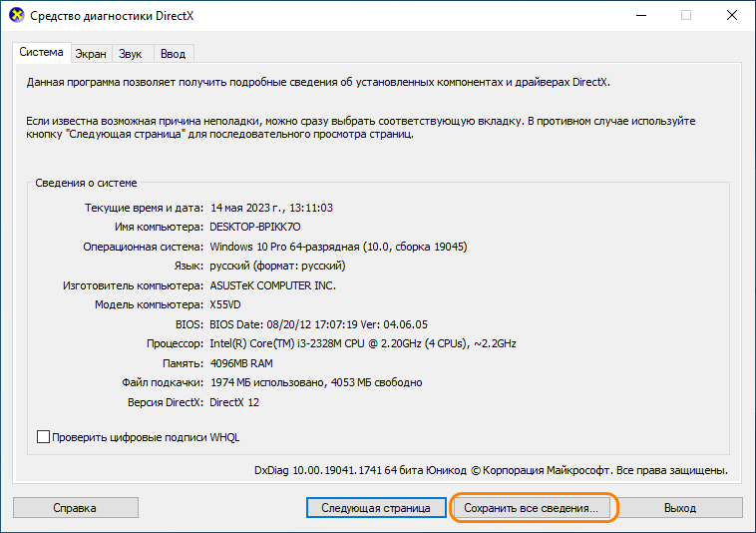
Task: Click the DirectX icon in title bar
Action: click(x=17, y=15)
